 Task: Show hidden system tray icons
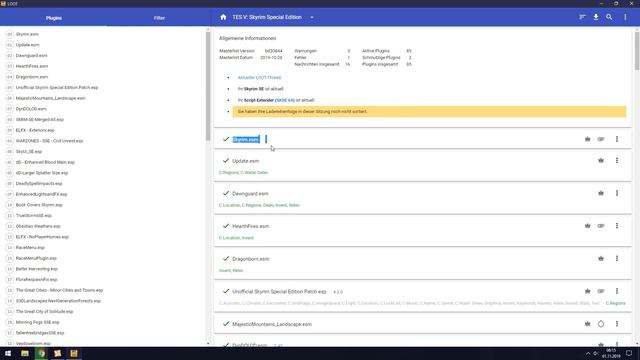click(x=588, y=353)
